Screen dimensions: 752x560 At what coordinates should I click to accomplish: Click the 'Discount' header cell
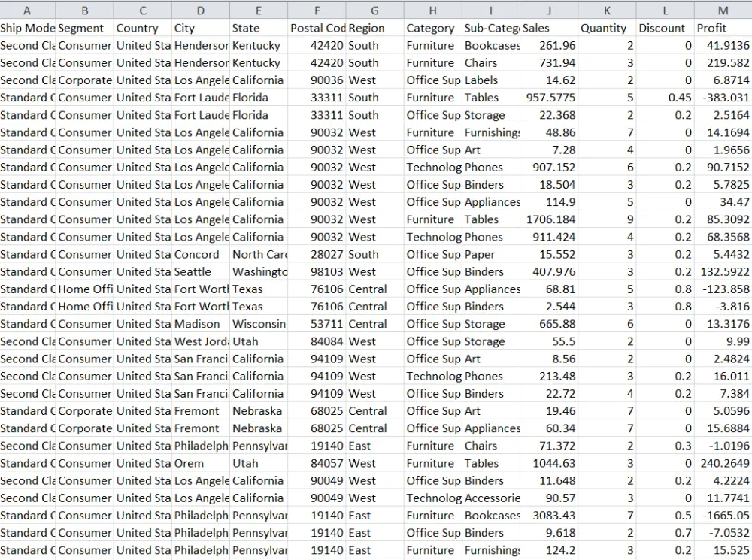[666, 29]
